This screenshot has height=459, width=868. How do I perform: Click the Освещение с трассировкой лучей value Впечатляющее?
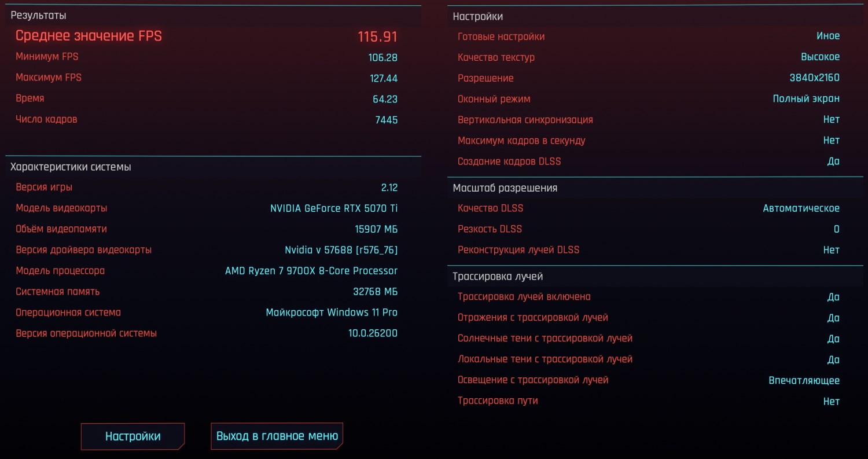coord(804,380)
